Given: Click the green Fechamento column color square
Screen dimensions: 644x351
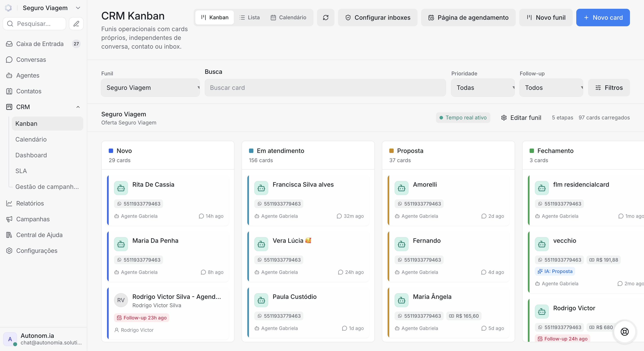Looking at the screenshot, I should click(x=532, y=151).
